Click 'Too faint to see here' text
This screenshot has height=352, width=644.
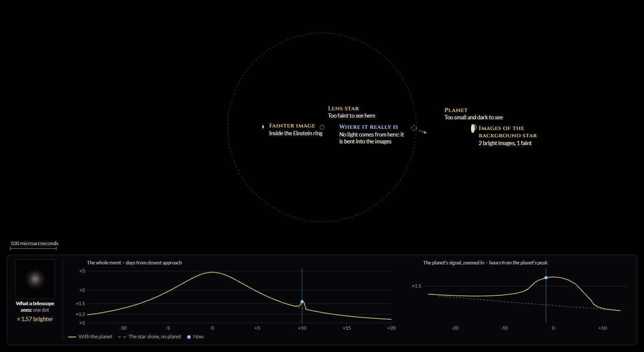pos(352,116)
